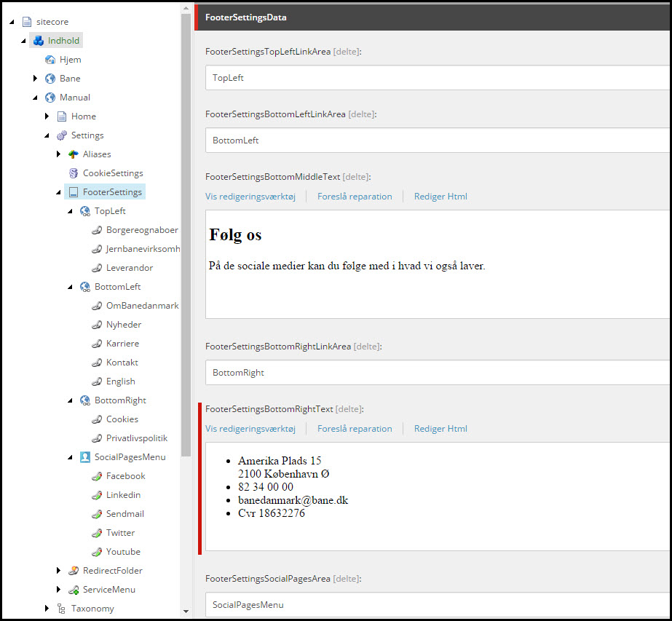
Task: Click Rediger Html for BottomMiddleText
Action: click(440, 197)
